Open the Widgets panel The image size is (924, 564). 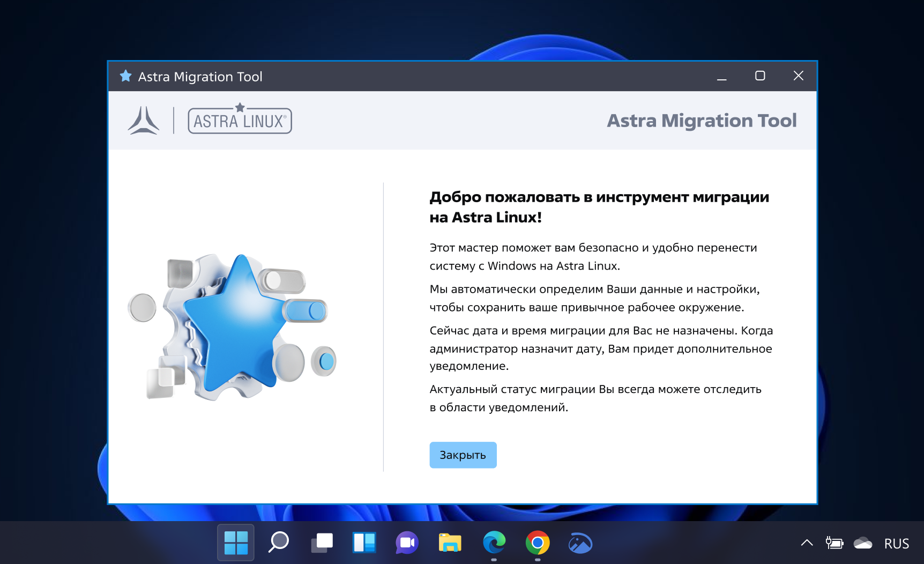coord(364,543)
